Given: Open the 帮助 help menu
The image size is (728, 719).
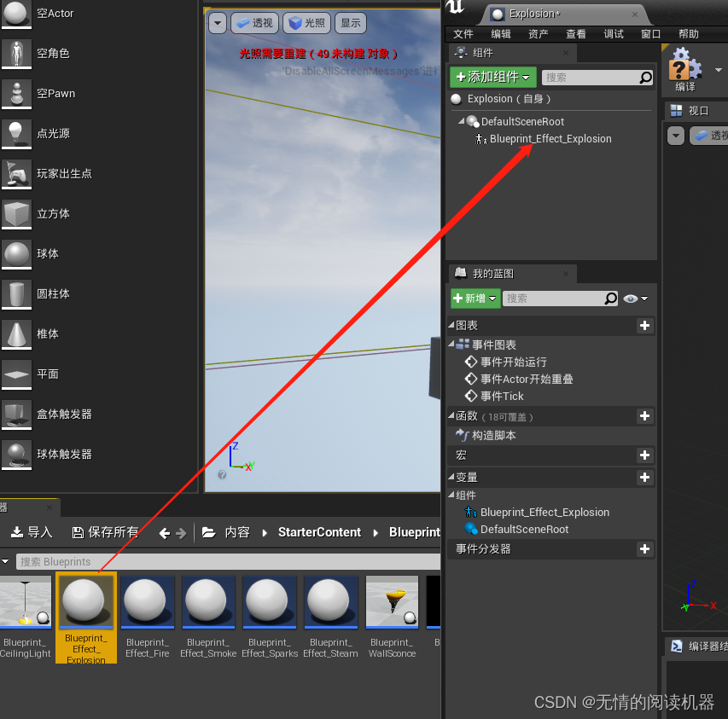Looking at the screenshot, I should coord(688,34).
